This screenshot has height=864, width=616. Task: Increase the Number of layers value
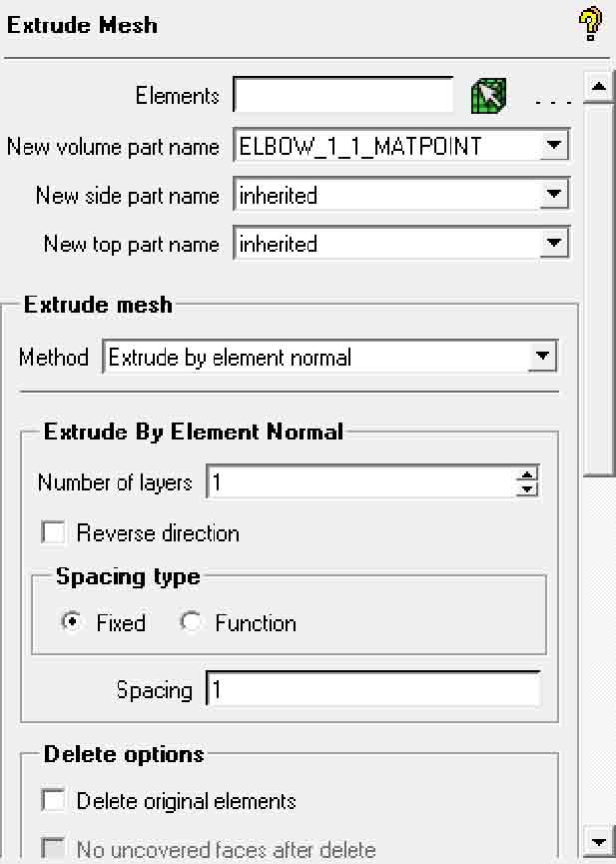click(527, 475)
